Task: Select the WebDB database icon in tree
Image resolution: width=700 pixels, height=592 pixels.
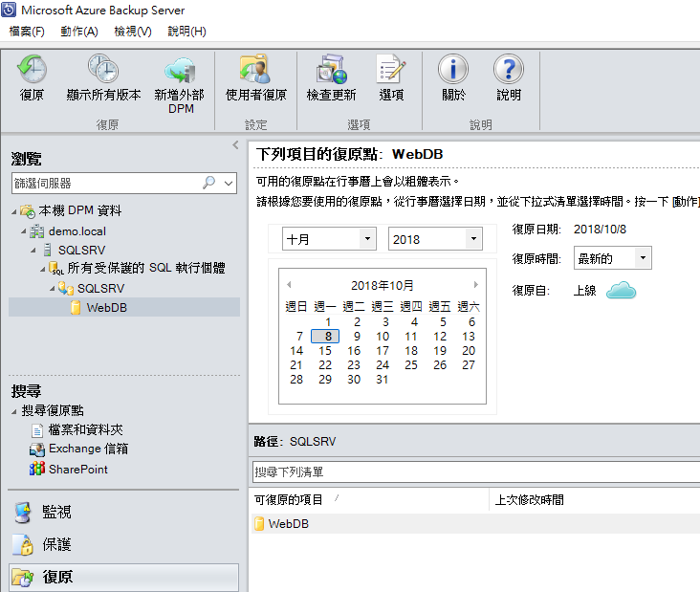Action: [76, 308]
